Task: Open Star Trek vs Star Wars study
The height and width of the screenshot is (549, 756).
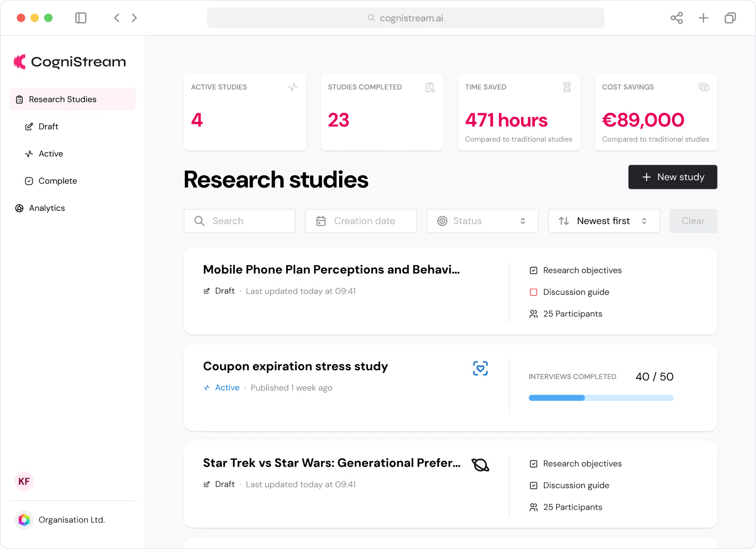Action: click(332, 463)
